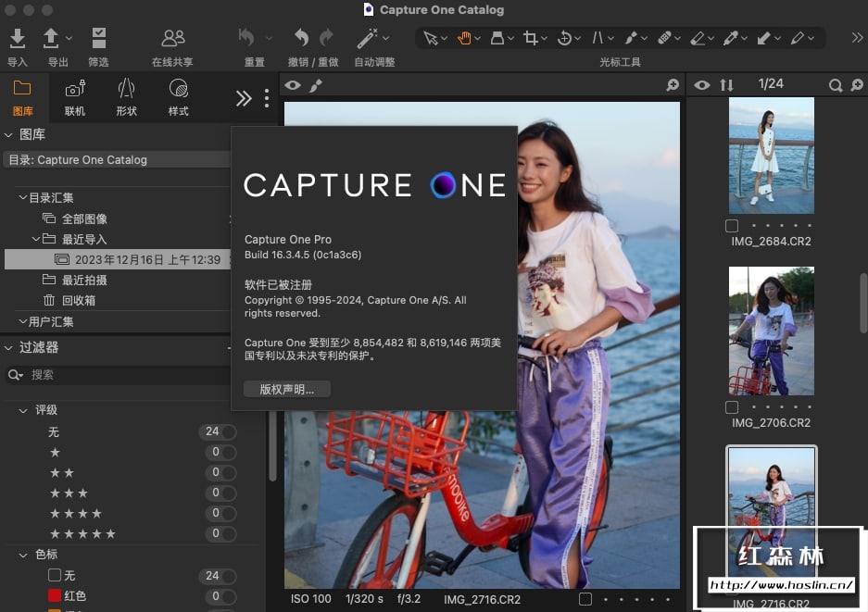Click the Auto Adjust (自动调整) magic wand
This screenshot has height=612, width=868.
(x=368, y=38)
